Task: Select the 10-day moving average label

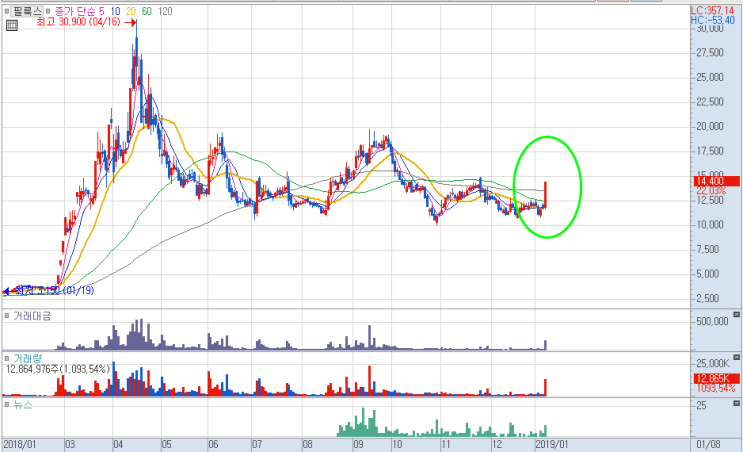Action: click(115, 11)
